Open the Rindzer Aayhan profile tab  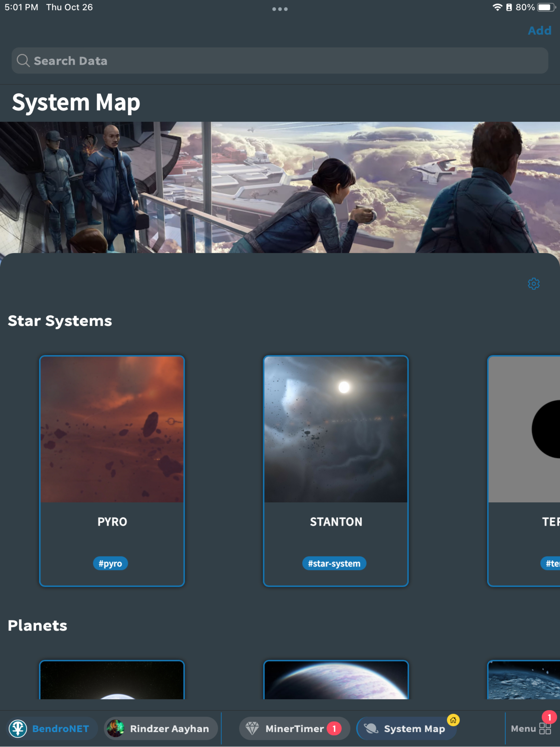(161, 728)
